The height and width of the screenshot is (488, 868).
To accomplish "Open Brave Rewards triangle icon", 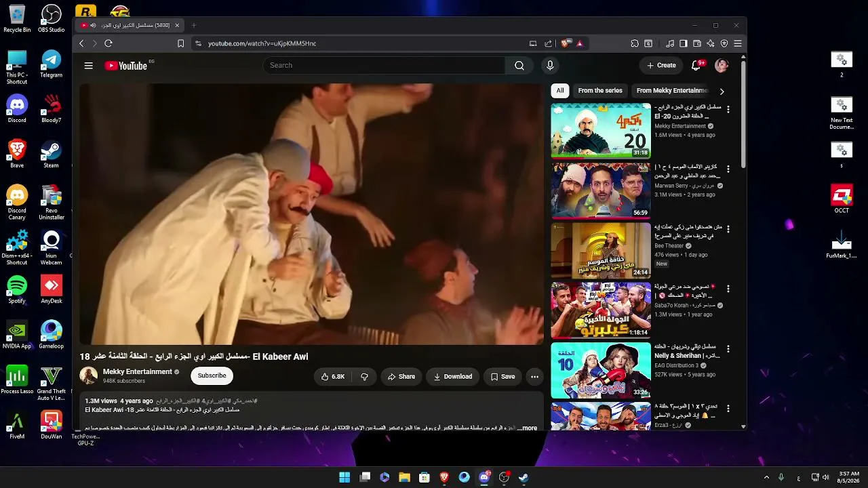I will [580, 43].
